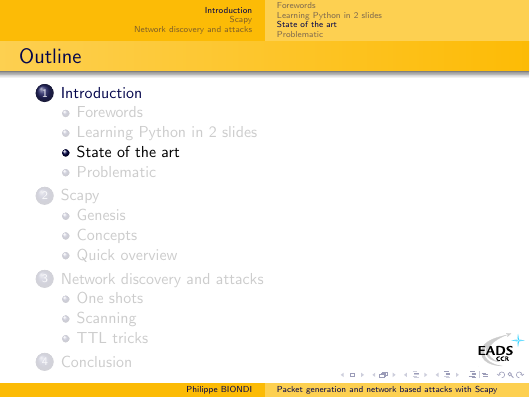Jump to next section arrow

click(x=457, y=375)
